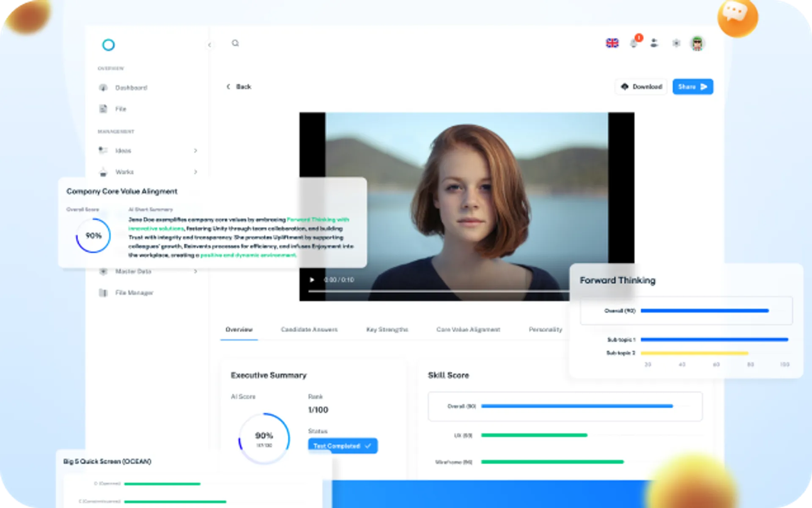The image size is (812, 508).
Task: Share the report with the Share button
Action: click(693, 87)
